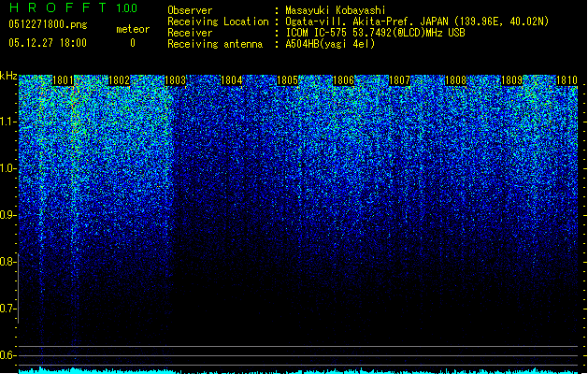Image resolution: width=588 pixels, height=374 pixels.
Task: Select the file name 0512271800.png
Action: pos(48,24)
